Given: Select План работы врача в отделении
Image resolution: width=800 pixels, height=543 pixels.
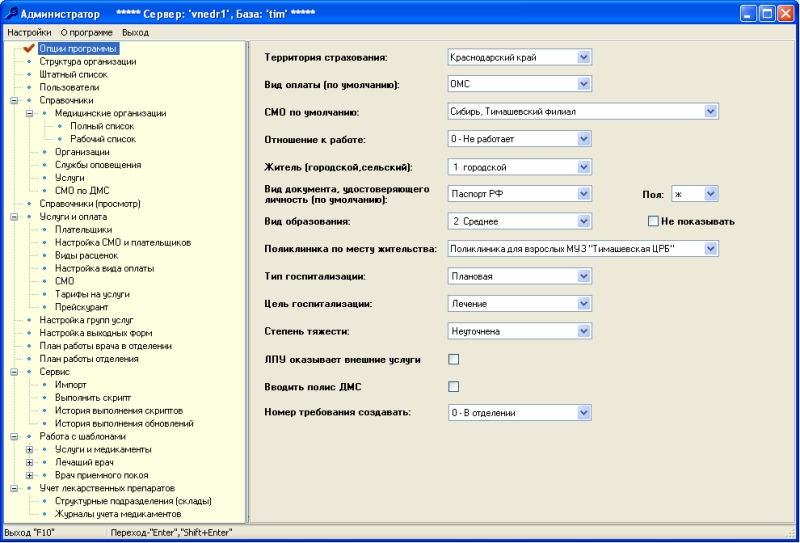Looking at the screenshot, I should tap(106, 346).
